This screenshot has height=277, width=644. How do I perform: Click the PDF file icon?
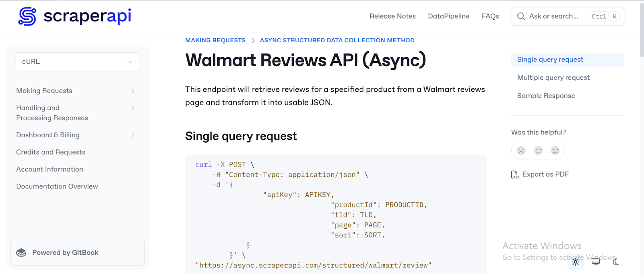[x=515, y=174]
